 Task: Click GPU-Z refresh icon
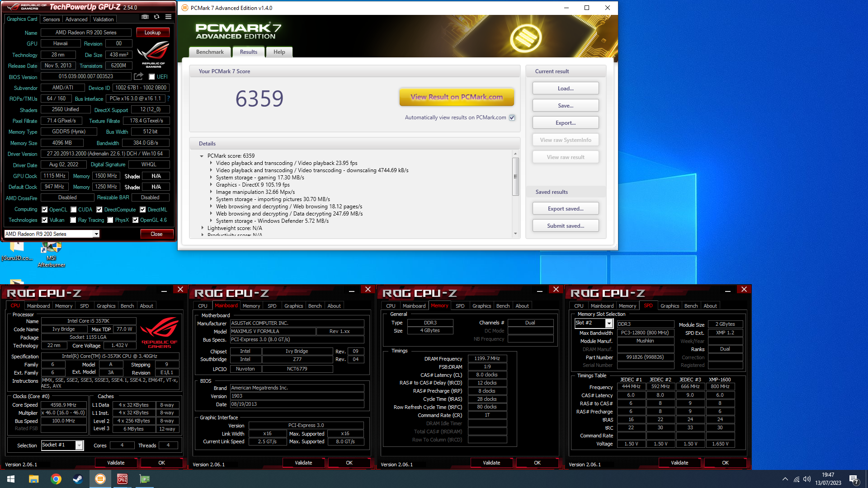click(156, 17)
